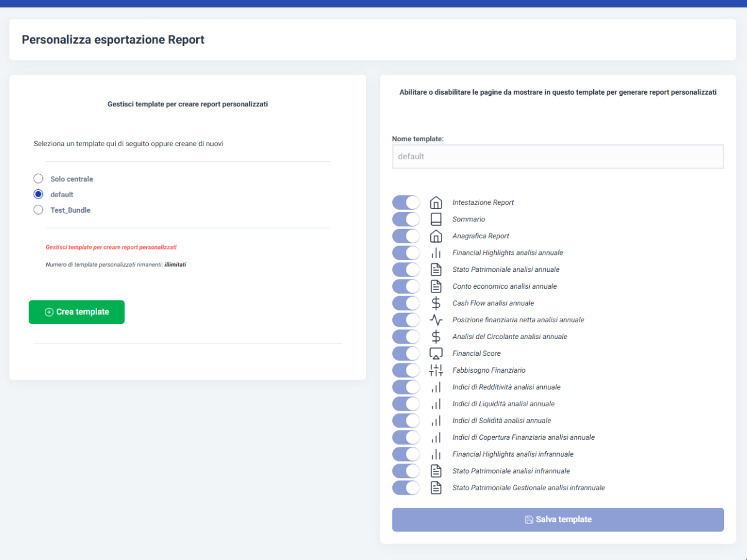Click the Test_Bundle label text
Screen dimensions: 747x560
click(x=70, y=210)
